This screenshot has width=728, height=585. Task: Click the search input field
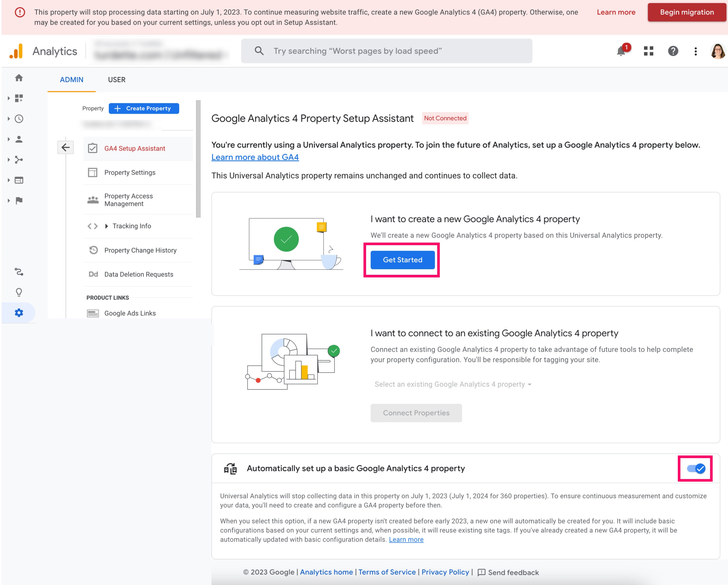387,51
